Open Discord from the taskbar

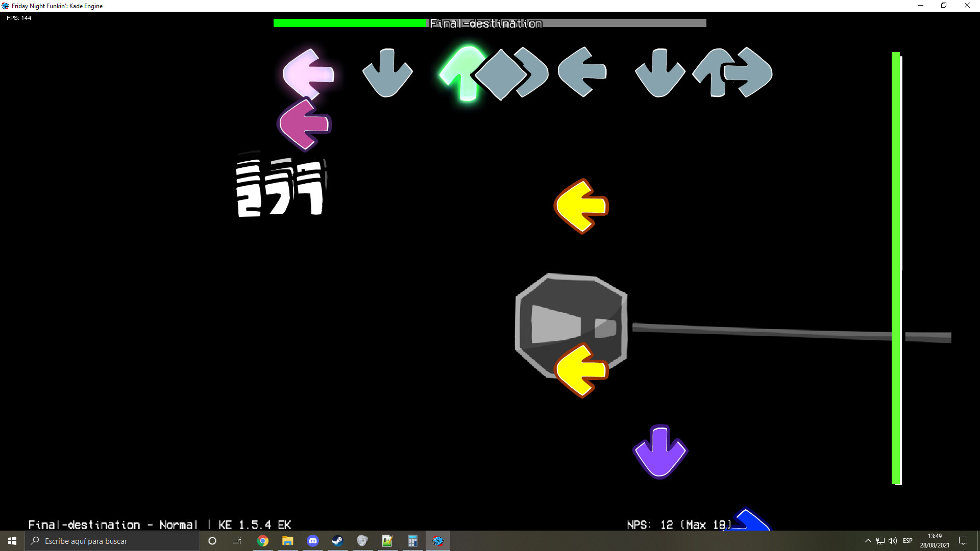(x=312, y=541)
